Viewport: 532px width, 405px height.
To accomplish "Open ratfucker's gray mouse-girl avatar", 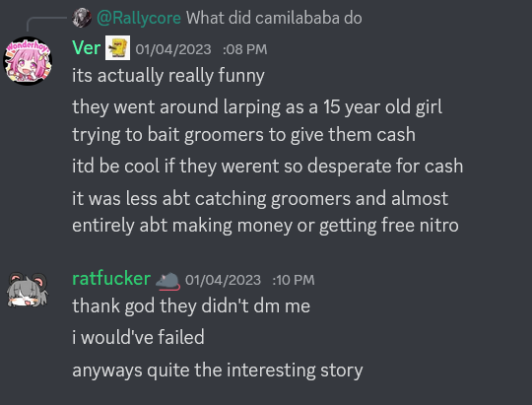I will tap(28, 290).
